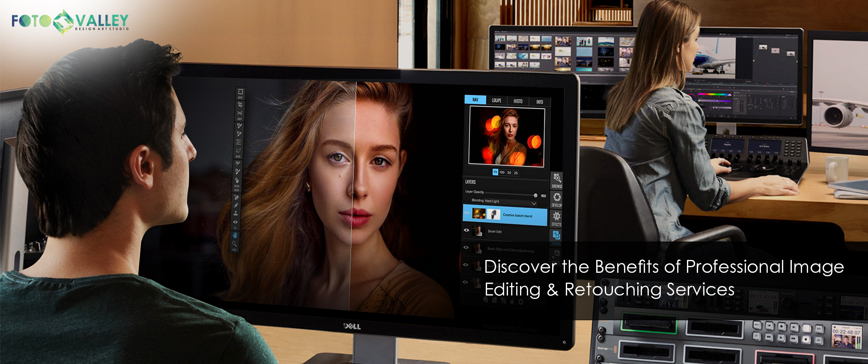The width and height of the screenshot is (868, 364).
Task: Select the mask thumbnail of Creative bokeh blend layer
Action: [x=493, y=214]
